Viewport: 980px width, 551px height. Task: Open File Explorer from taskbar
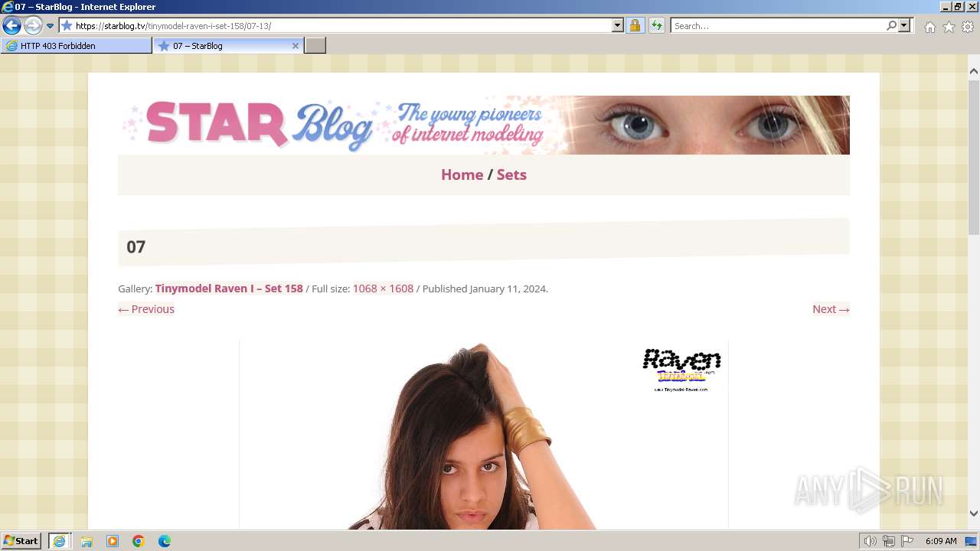pyautogui.click(x=87, y=541)
